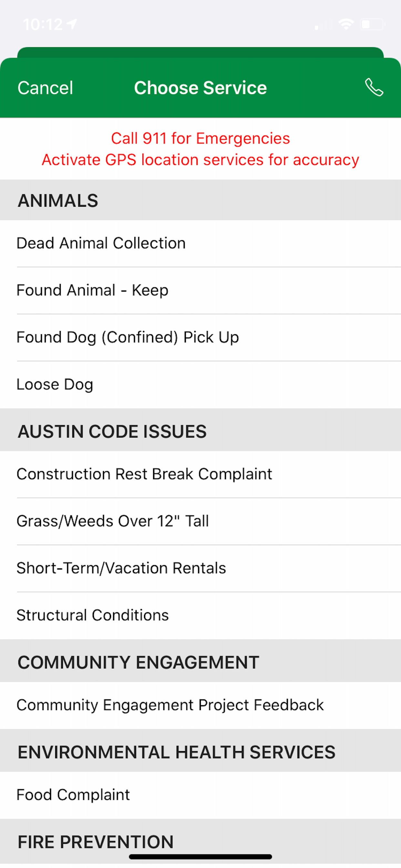This screenshot has width=401, height=868.
Task: Open Short-Term/Vacation Rentals service
Action: point(121,568)
